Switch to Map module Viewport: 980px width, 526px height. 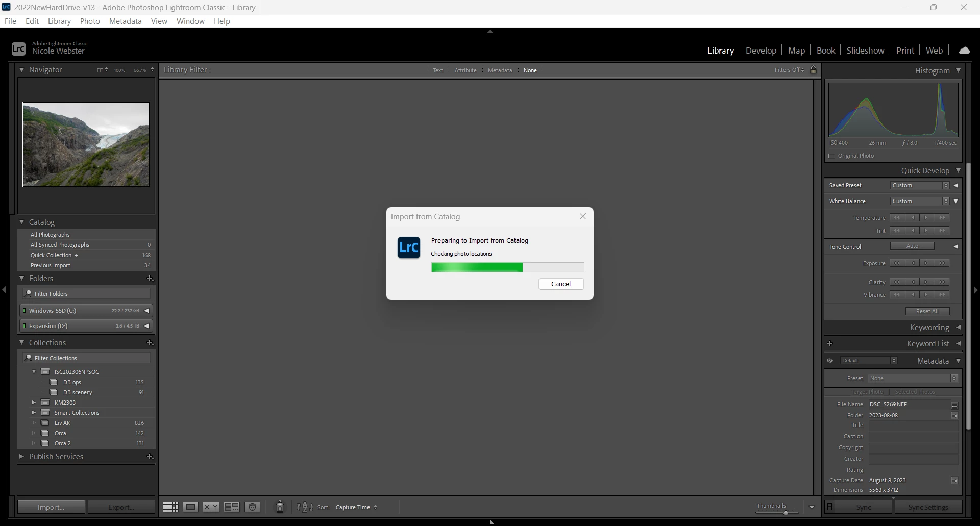[x=796, y=50]
